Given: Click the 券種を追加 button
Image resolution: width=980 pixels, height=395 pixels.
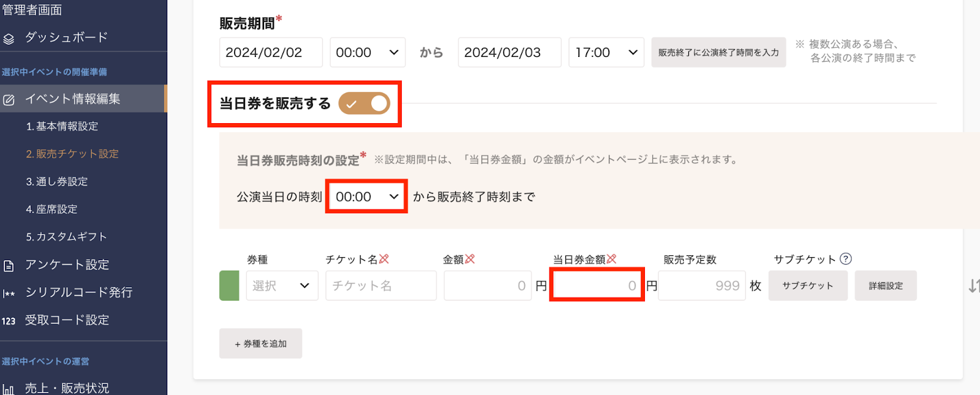Looking at the screenshot, I should click(260, 344).
